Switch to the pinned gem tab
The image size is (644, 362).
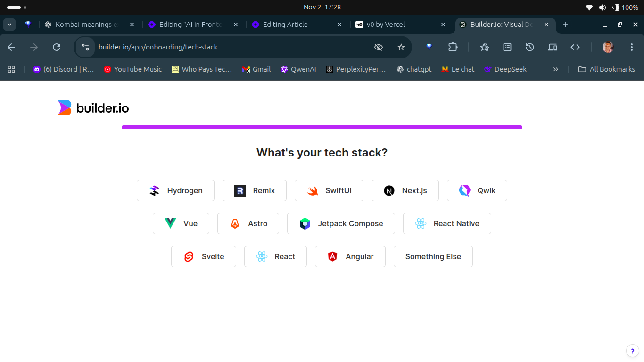tap(28, 25)
